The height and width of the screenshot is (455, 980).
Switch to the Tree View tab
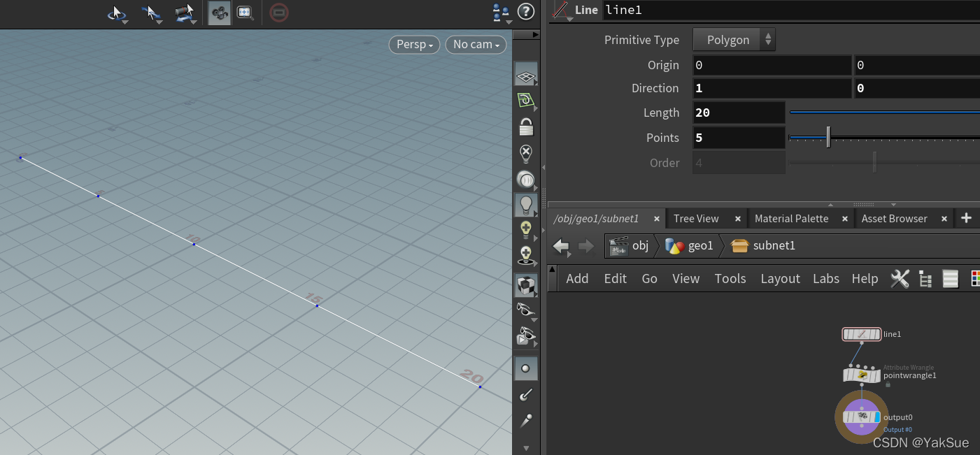coord(696,219)
